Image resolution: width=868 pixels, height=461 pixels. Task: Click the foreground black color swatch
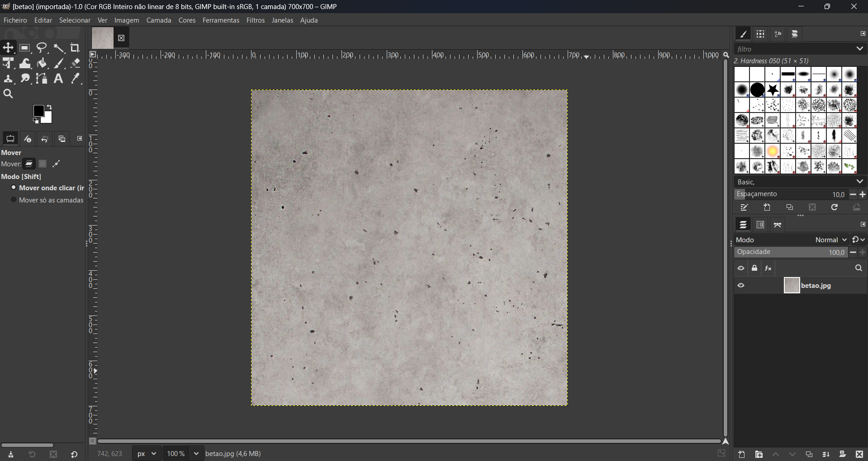tap(39, 111)
